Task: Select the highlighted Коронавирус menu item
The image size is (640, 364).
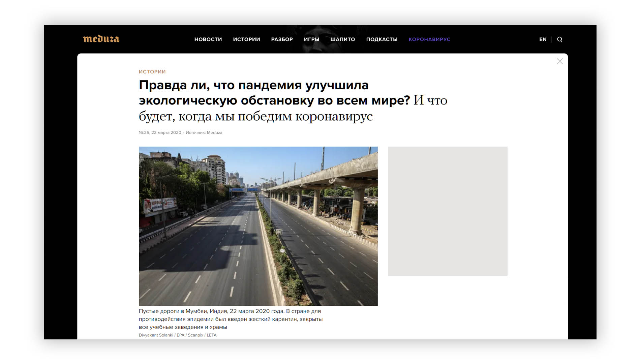Action: click(x=429, y=39)
